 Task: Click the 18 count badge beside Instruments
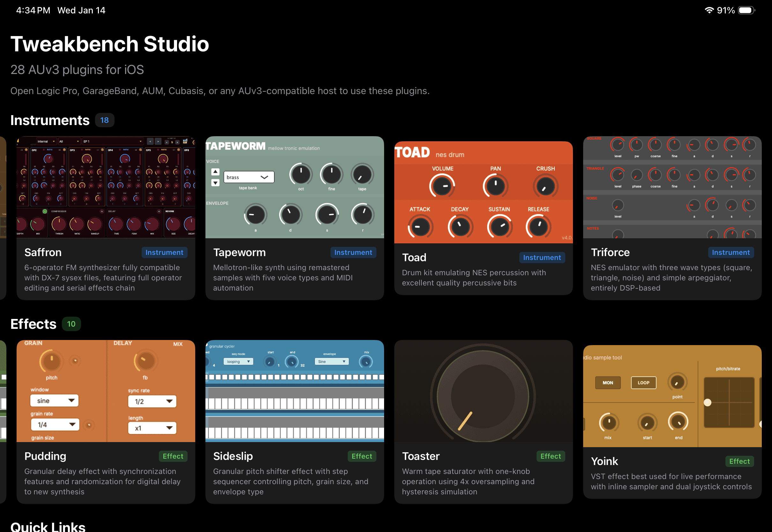click(x=105, y=120)
